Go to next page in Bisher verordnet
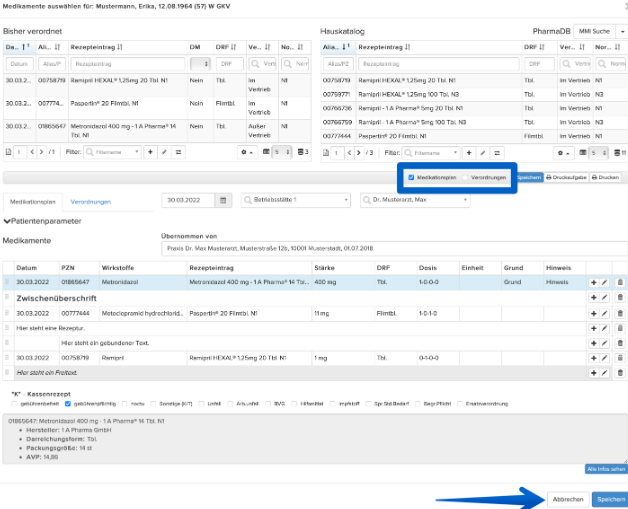This screenshot has height=509, width=628. tap(41, 152)
